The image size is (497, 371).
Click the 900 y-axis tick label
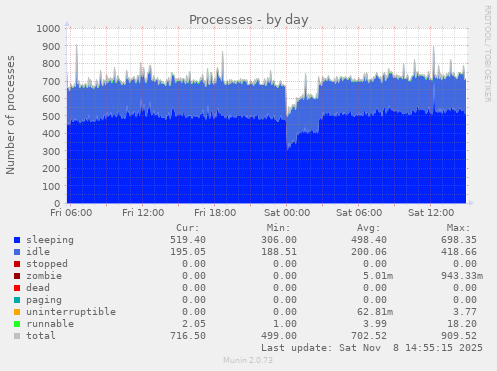(x=51, y=46)
